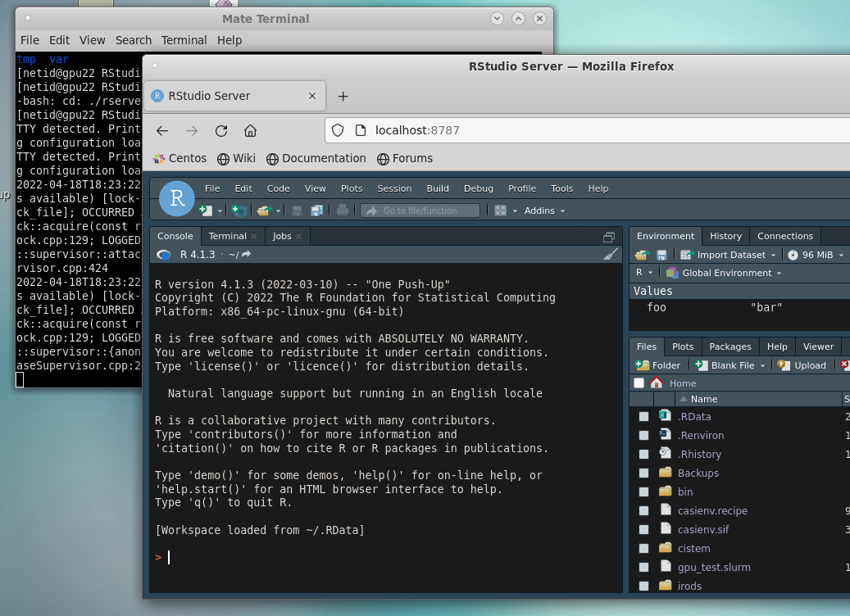
Task: Click the maximize console pane icon
Action: pyautogui.click(x=609, y=237)
